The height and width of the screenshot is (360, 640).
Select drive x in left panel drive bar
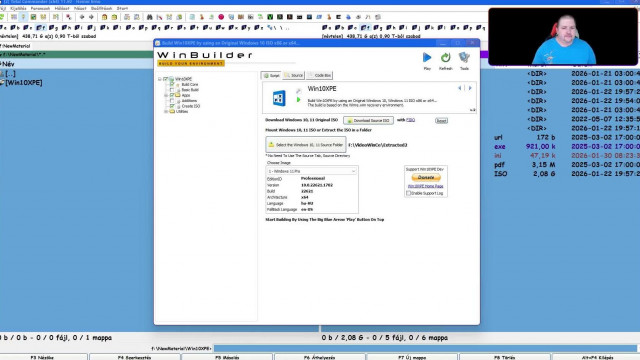(x=233, y=28)
